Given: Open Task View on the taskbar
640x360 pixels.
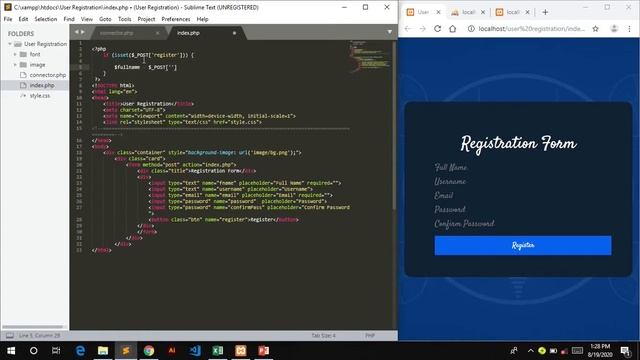Looking at the screenshot, I should [56, 351].
